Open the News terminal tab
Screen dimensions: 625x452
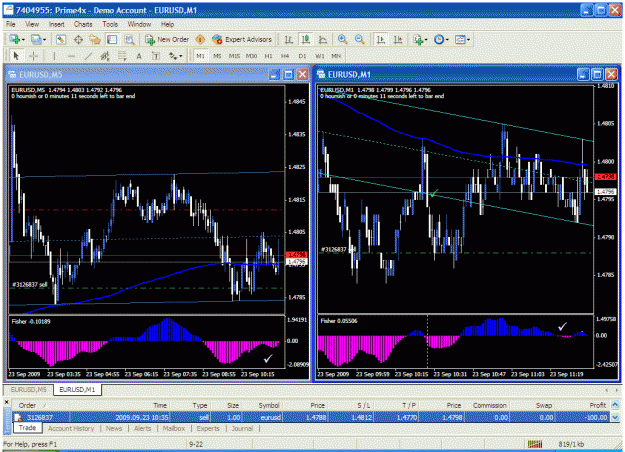pyautogui.click(x=114, y=428)
